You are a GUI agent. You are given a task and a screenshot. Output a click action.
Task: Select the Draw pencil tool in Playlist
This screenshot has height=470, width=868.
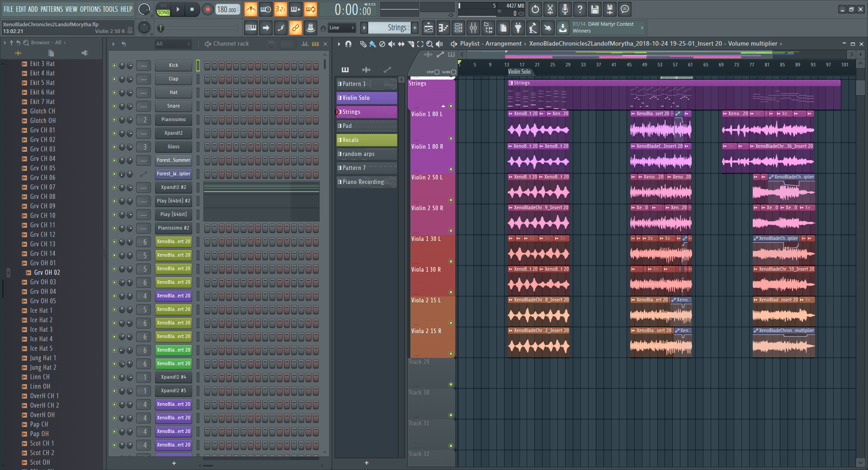[x=363, y=44]
